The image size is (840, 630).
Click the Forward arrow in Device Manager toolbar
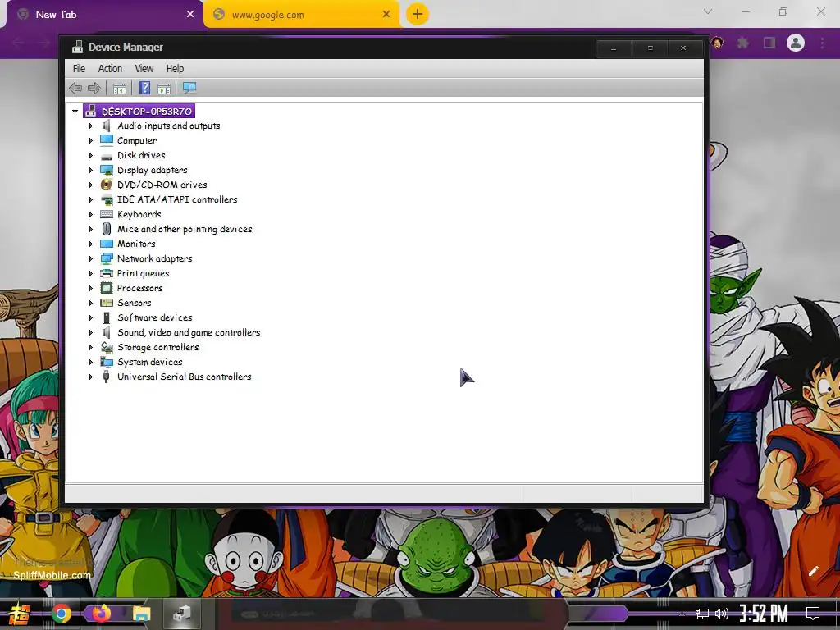[x=94, y=88]
